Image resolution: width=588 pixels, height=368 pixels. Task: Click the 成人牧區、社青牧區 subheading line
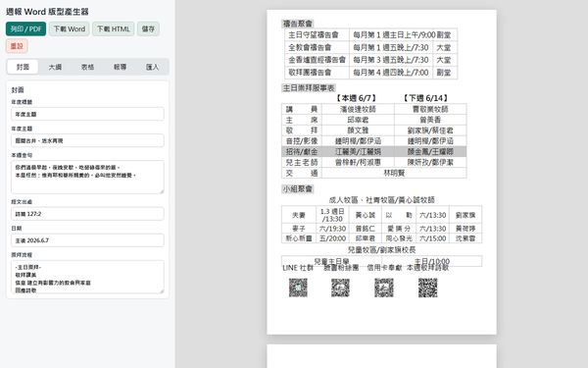tap(381, 200)
